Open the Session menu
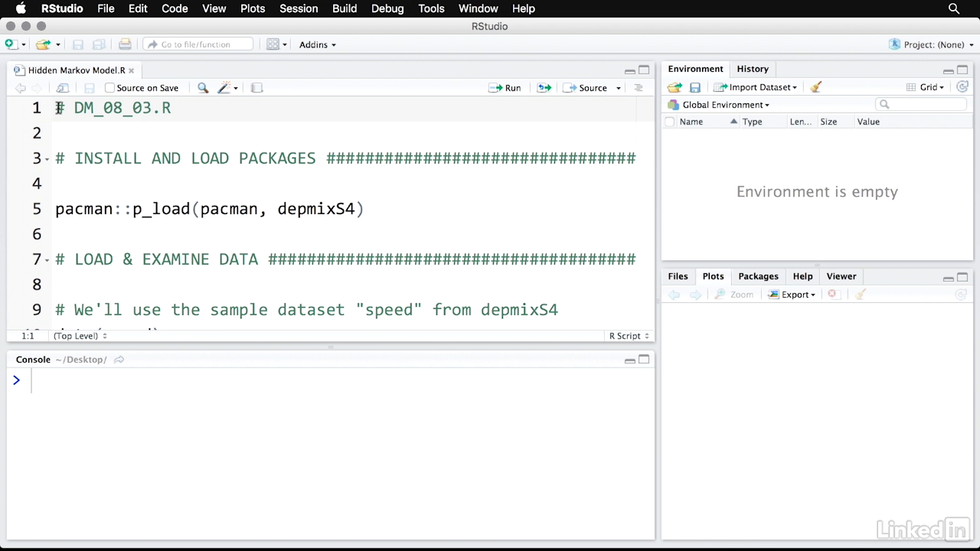Screen dimensions: 980x551 point(299,8)
